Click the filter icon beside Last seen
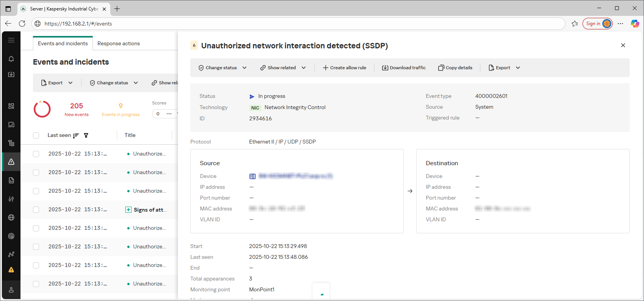644x301 pixels. (x=86, y=135)
